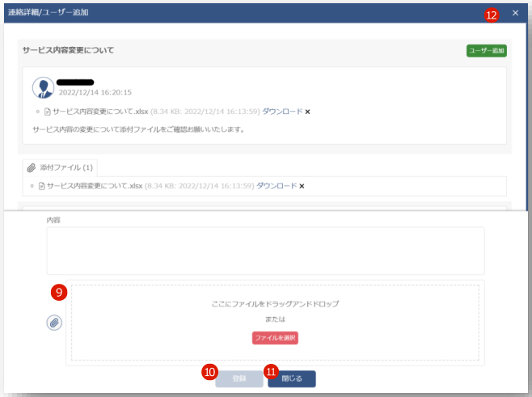532x397 pixels.
Task: Delete the file in the attachment list via ×
Action: click(x=302, y=186)
